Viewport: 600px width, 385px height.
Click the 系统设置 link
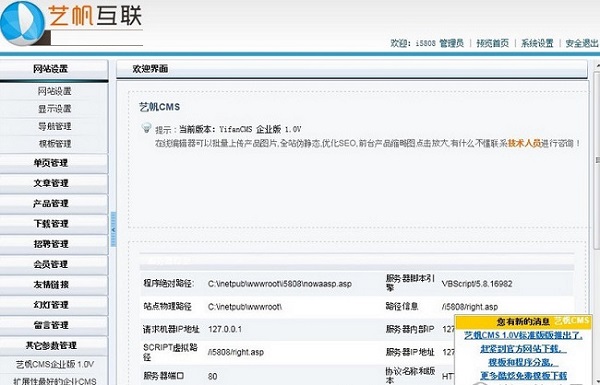click(x=537, y=43)
